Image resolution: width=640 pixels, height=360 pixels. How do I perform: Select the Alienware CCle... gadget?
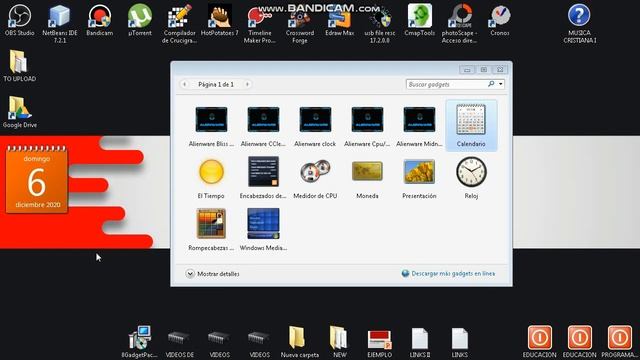[263, 126]
